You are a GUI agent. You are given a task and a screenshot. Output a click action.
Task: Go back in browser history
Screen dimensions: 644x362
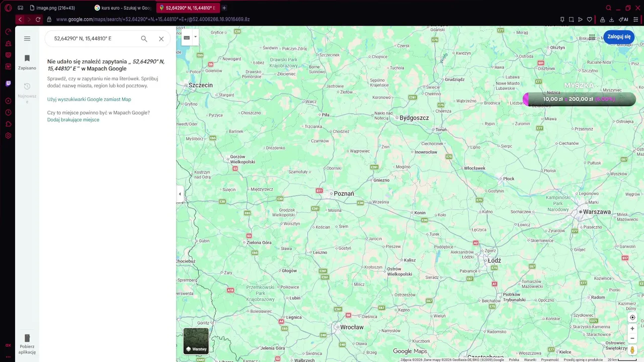(20, 20)
